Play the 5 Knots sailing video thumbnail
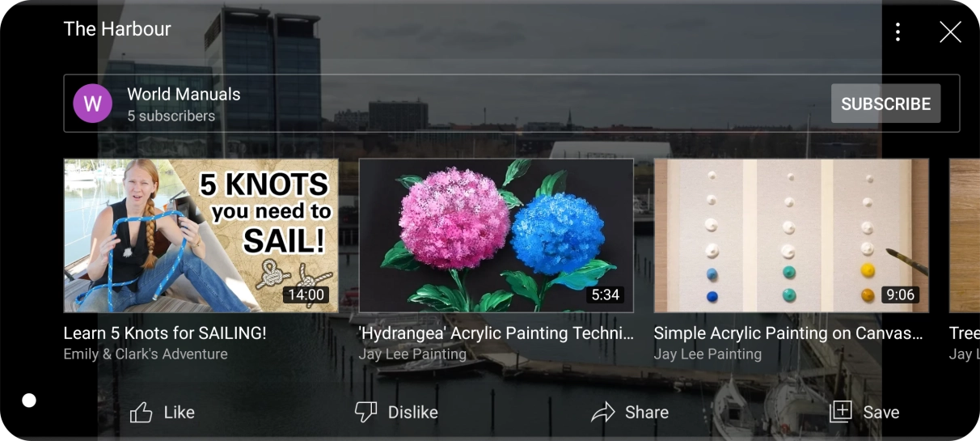The image size is (980, 441). 201,235
